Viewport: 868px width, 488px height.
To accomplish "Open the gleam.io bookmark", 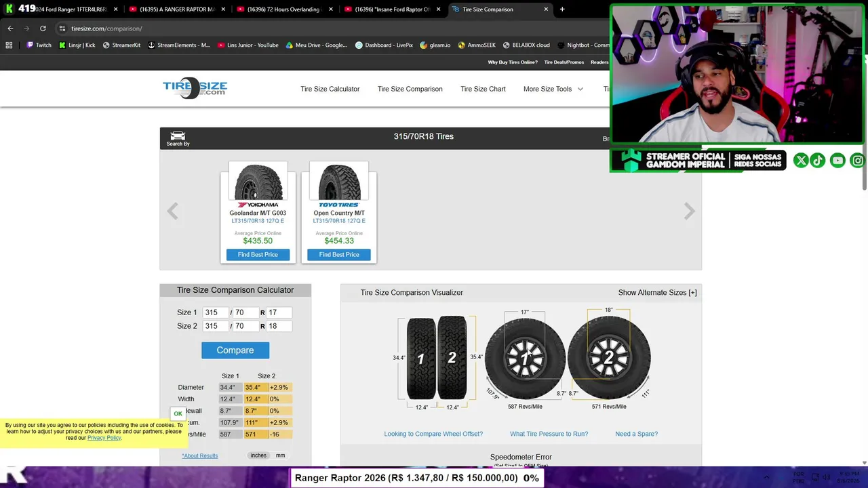I will pyautogui.click(x=435, y=45).
